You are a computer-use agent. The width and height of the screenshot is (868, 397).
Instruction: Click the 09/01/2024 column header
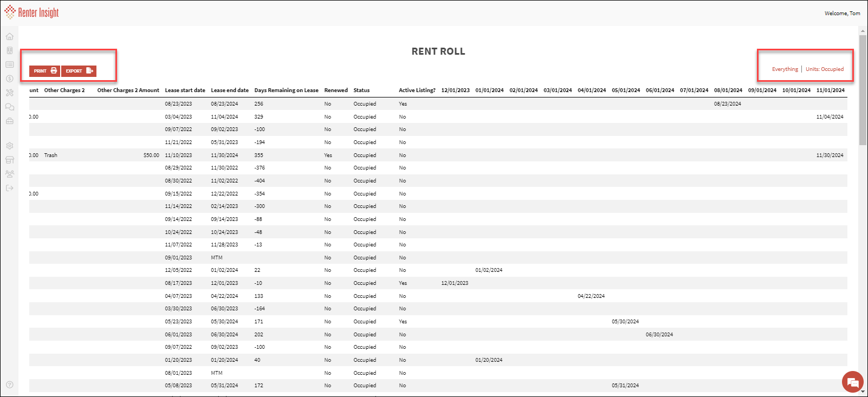(762, 90)
